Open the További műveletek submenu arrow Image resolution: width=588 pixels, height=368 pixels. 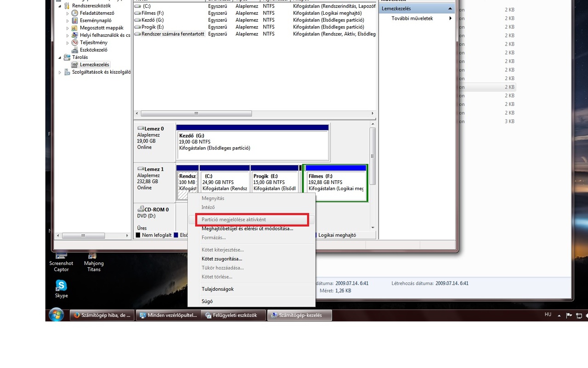coord(450,18)
